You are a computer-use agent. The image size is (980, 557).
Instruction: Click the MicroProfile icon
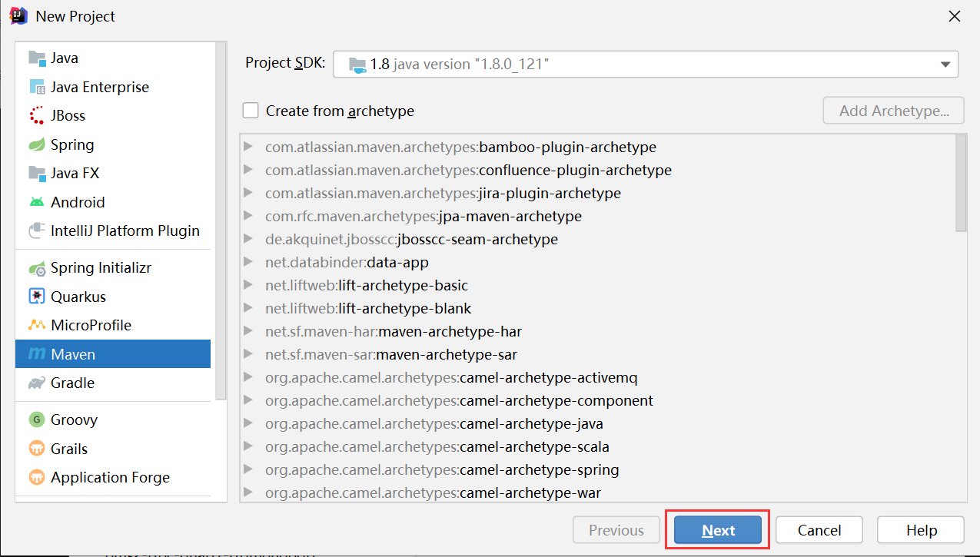tap(37, 325)
